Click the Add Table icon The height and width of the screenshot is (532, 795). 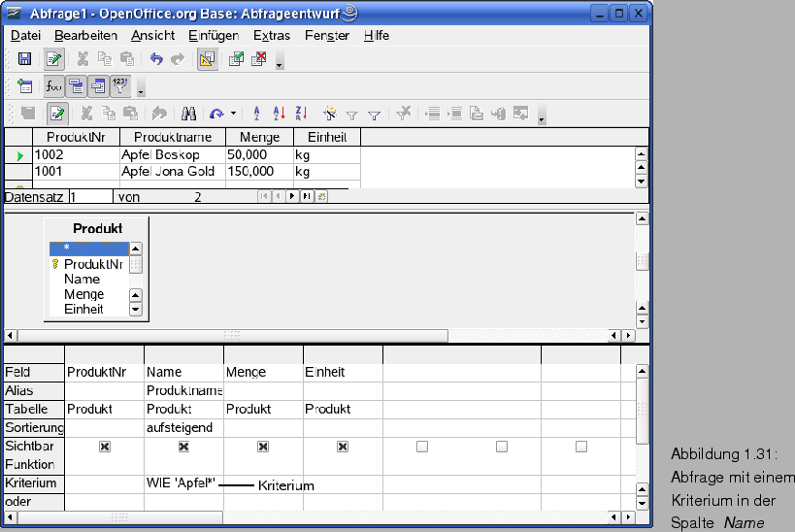25,86
